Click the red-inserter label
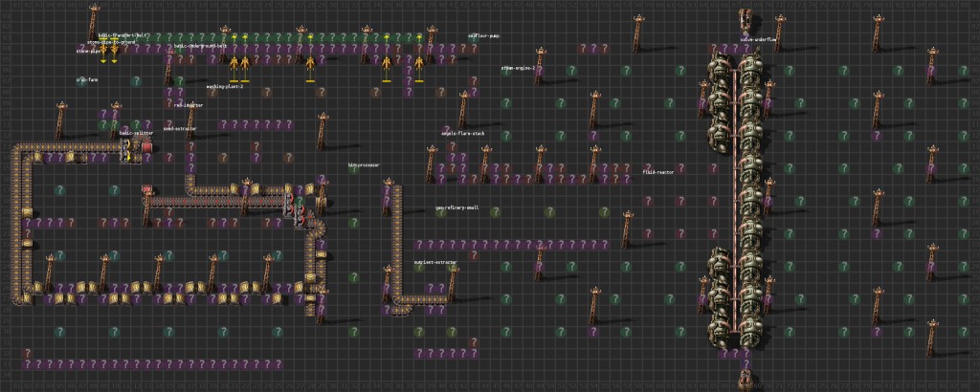The width and height of the screenshot is (980, 392). coord(189,105)
